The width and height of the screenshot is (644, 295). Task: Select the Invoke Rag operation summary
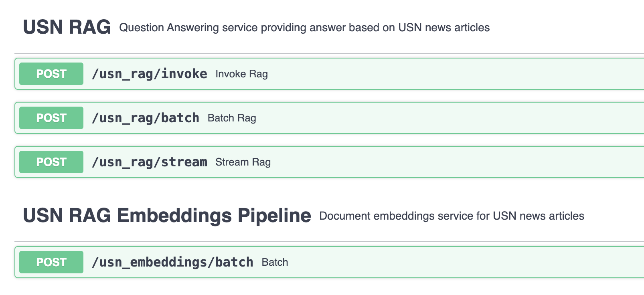(x=241, y=74)
